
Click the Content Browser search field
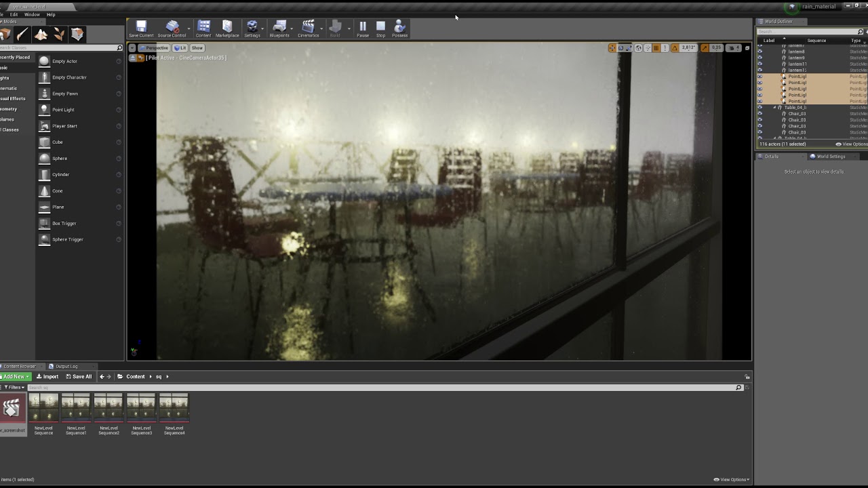tap(382, 388)
